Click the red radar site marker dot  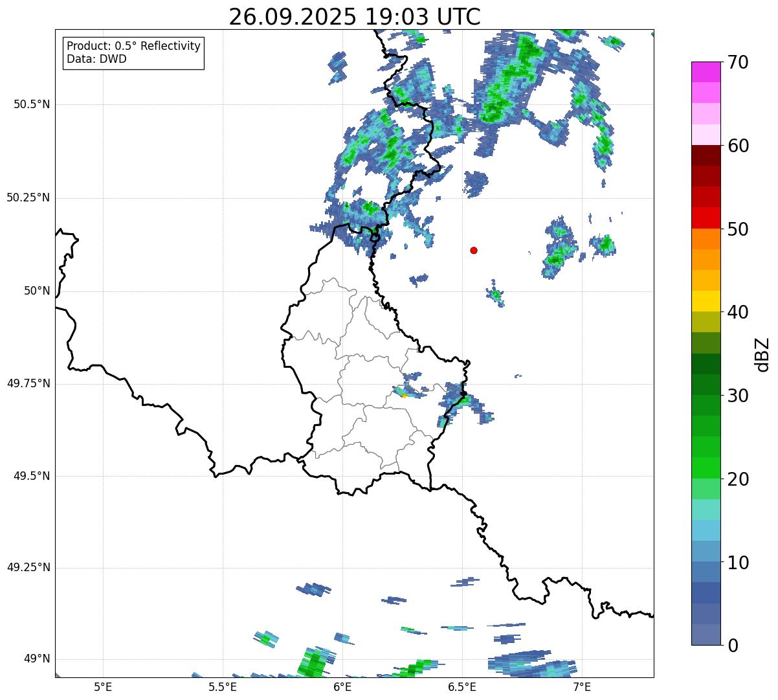click(x=474, y=250)
